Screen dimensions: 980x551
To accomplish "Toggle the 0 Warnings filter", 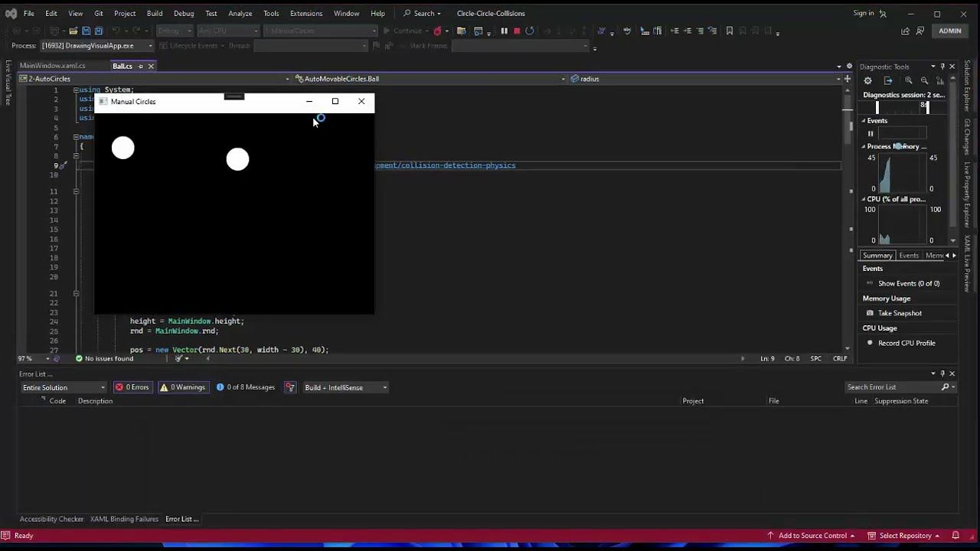I will pos(182,387).
